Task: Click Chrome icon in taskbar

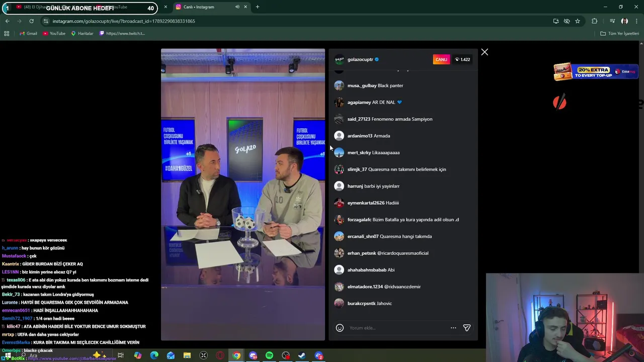Action: pos(236,355)
